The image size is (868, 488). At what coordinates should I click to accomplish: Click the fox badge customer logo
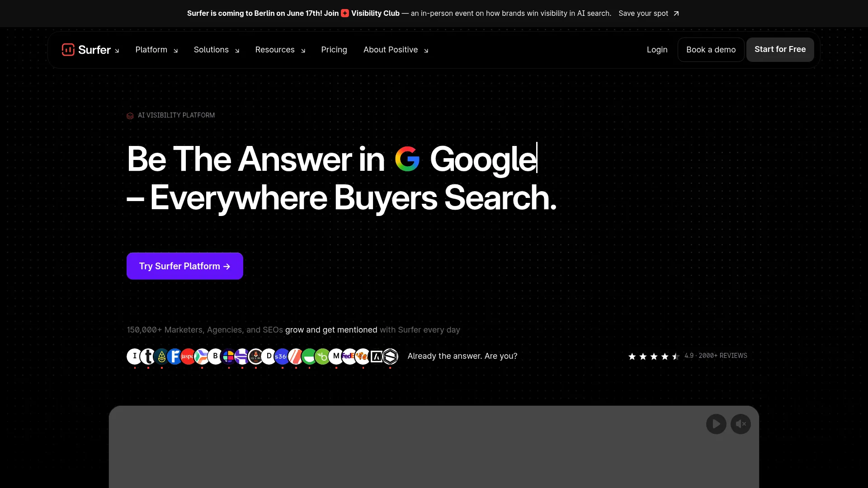[255, 357]
